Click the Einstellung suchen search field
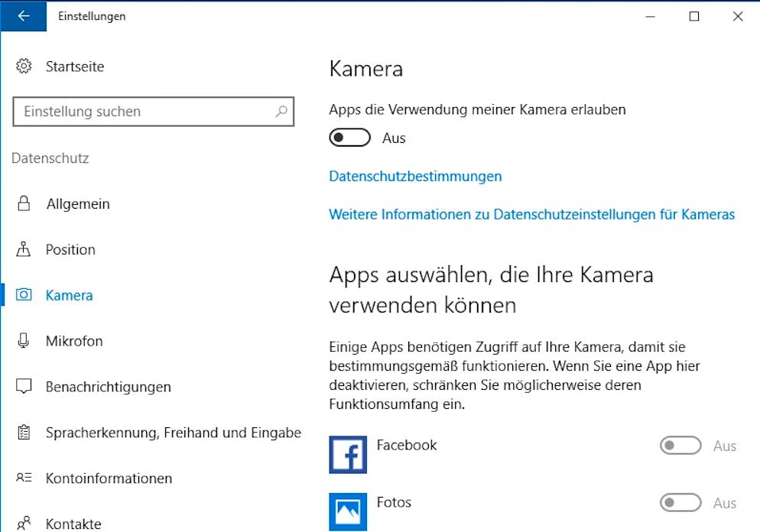 click(x=153, y=112)
